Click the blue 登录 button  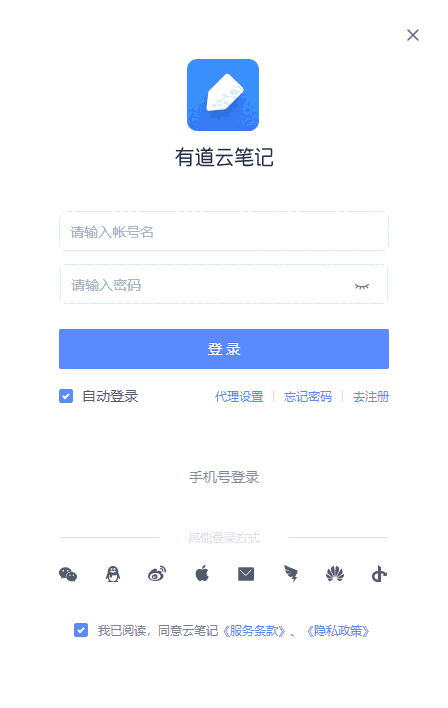[224, 349]
